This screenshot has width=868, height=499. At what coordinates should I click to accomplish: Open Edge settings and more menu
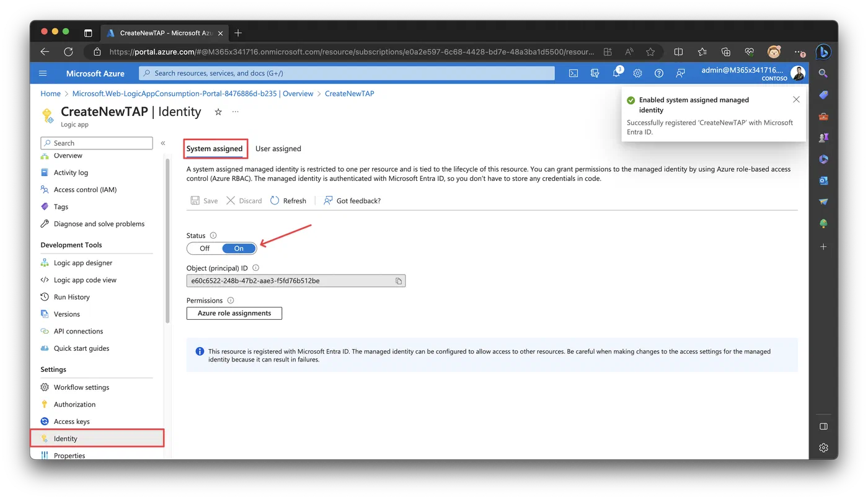(x=799, y=52)
